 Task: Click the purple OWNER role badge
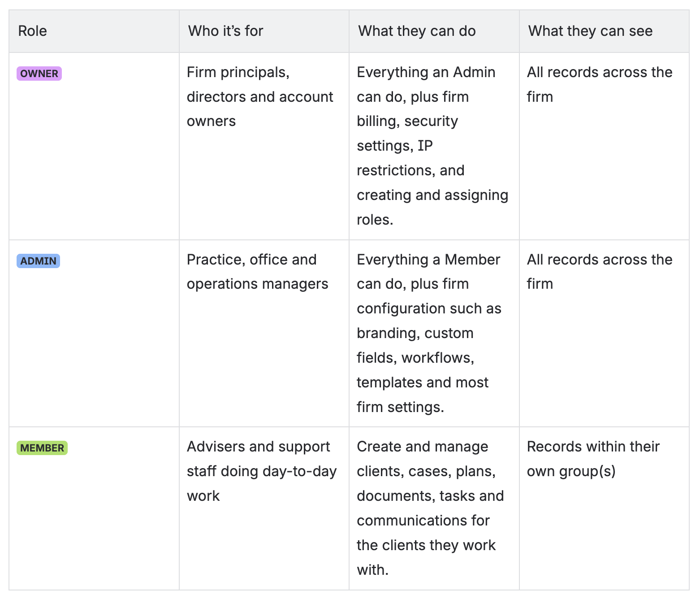(x=39, y=74)
